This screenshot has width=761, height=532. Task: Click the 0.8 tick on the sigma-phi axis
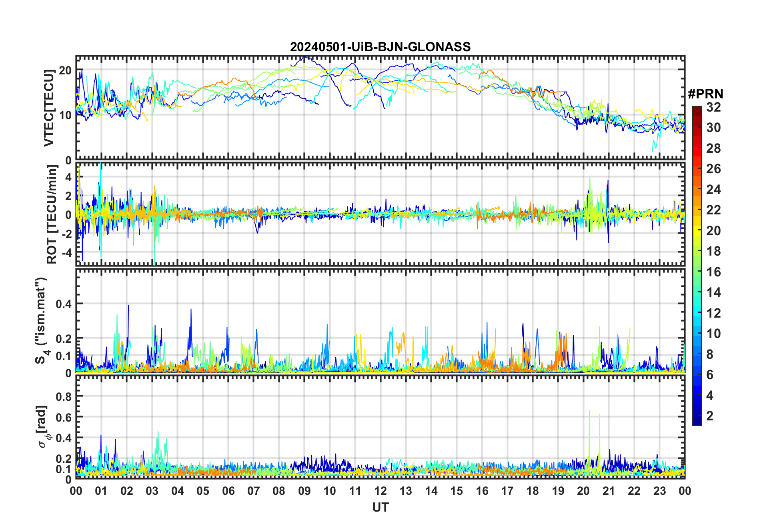point(63,396)
